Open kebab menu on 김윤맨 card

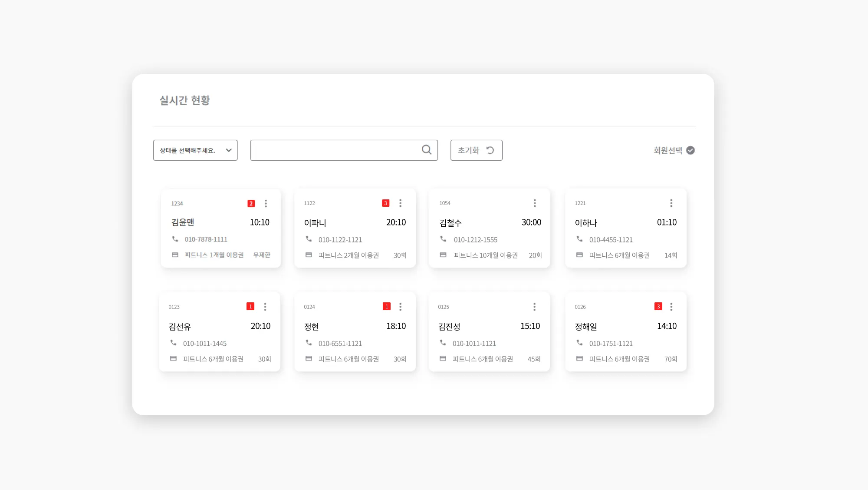266,203
